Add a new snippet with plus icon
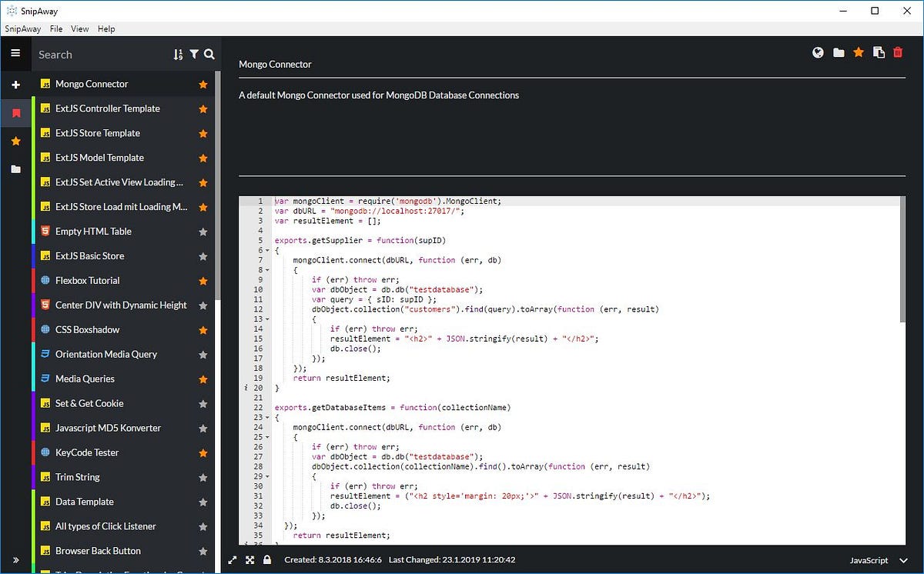 click(15, 85)
